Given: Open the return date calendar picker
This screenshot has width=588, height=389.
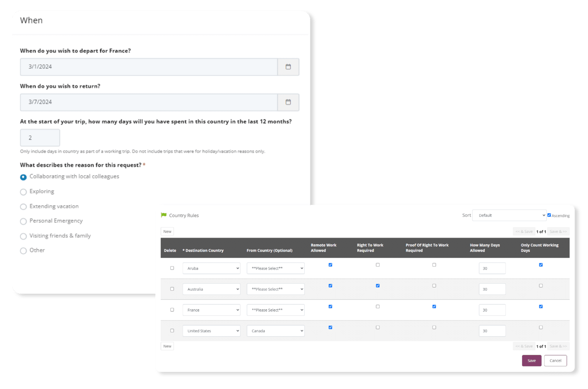Looking at the screenshot, I should [x=288, y=102].
